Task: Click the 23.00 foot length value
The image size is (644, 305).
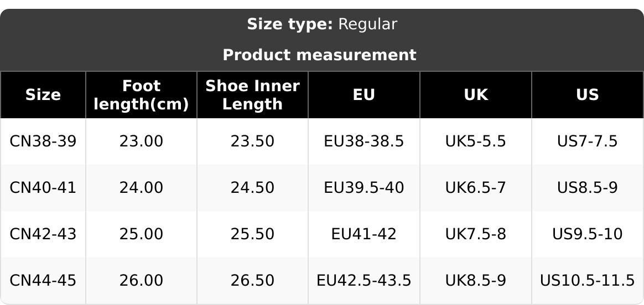Action: pyautogui.click(x=141, y=141)
